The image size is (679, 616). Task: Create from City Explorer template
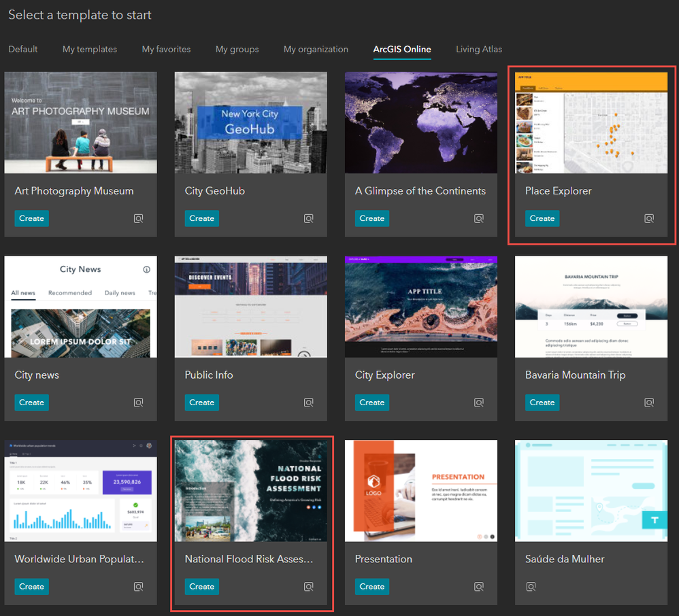click(x=372, y=403)
